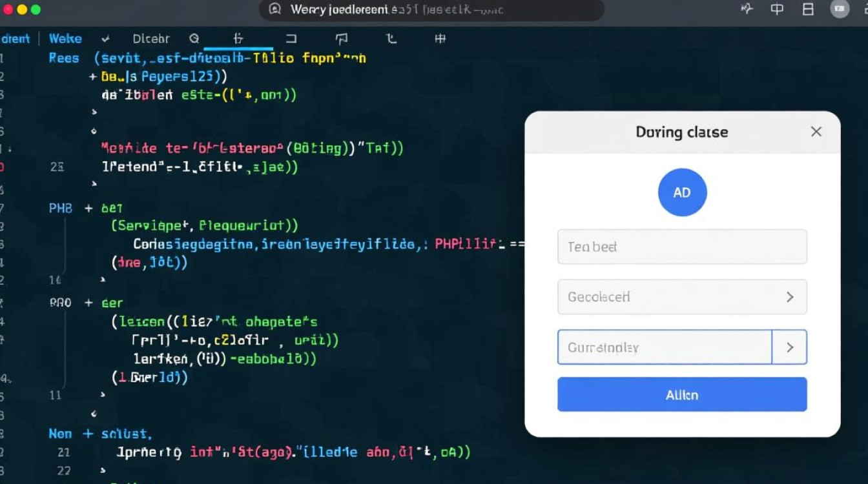Select the underlined active toolbar icon
The height and width of the screenshot is (484, 868).
point(238,39)
